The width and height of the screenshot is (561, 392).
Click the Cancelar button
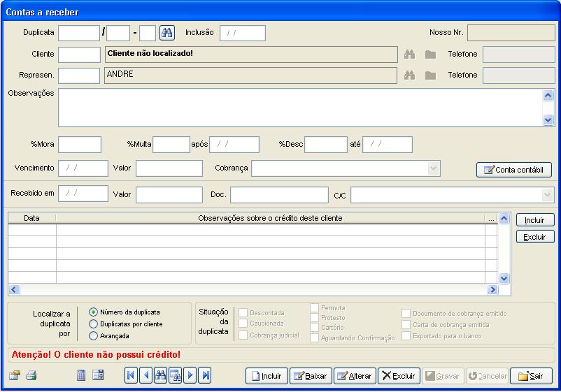click(x=487, y=376)
